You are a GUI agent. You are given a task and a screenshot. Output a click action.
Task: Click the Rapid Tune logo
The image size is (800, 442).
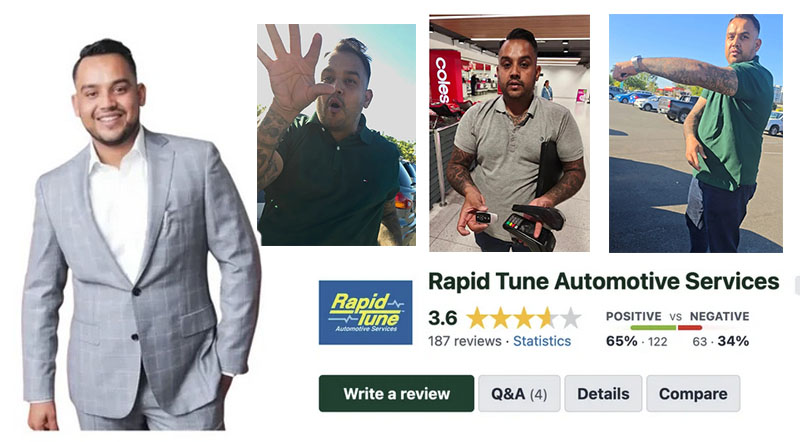pyautogui.click(x=365, y=312)
